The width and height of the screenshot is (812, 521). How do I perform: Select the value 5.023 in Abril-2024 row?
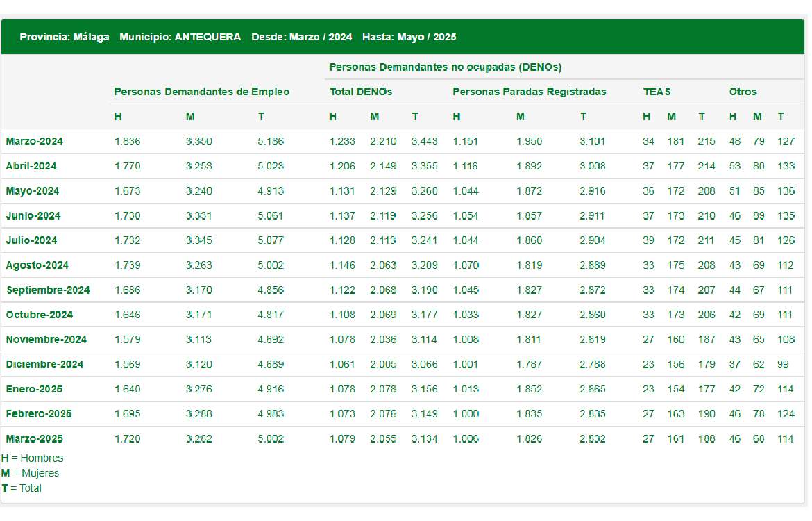click(271, 167)
